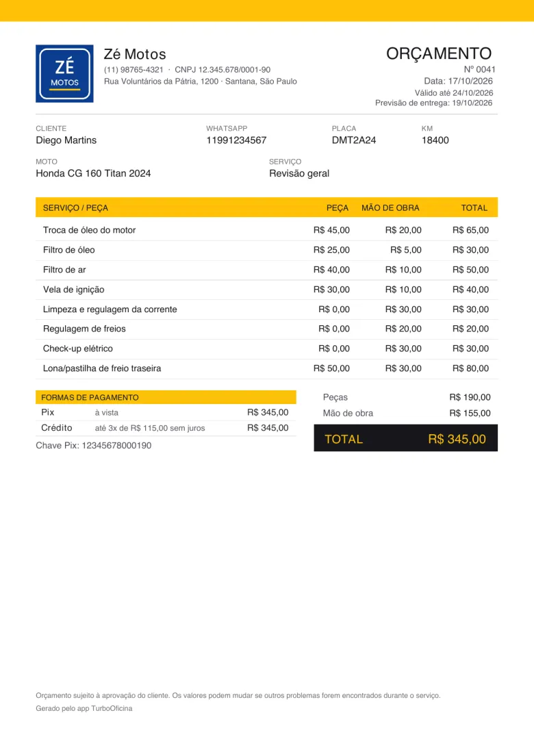Image resolution: width=534 pixels, height=756 pixels.
Task: Click grand total R$ 345,00 in black box
Action: pos(457,439)
